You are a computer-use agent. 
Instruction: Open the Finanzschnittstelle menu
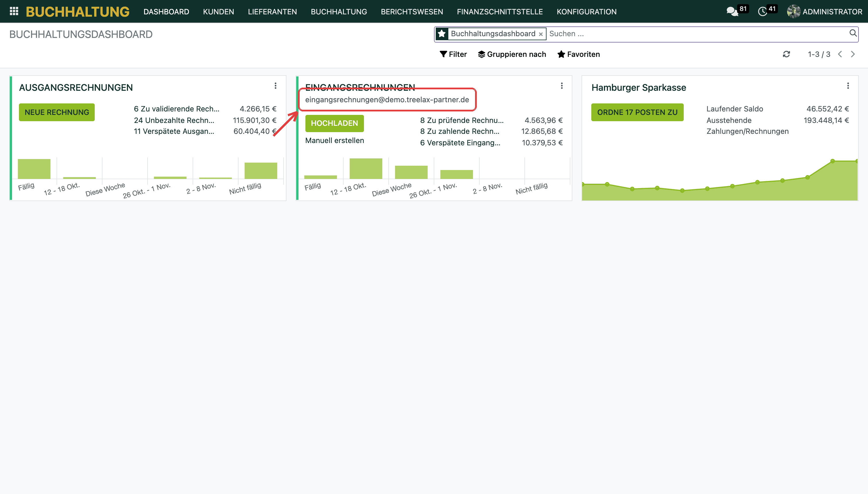pos(499,11)
